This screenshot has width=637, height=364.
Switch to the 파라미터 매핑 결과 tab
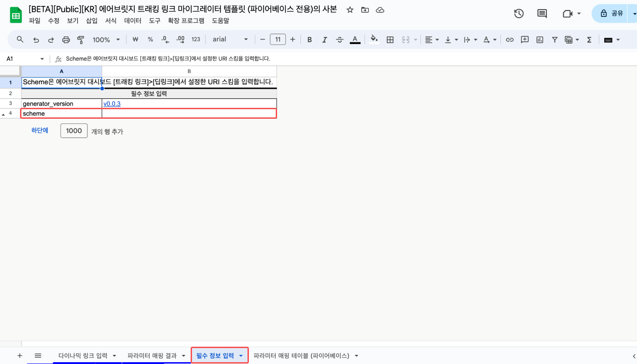[x=152, y=356]
